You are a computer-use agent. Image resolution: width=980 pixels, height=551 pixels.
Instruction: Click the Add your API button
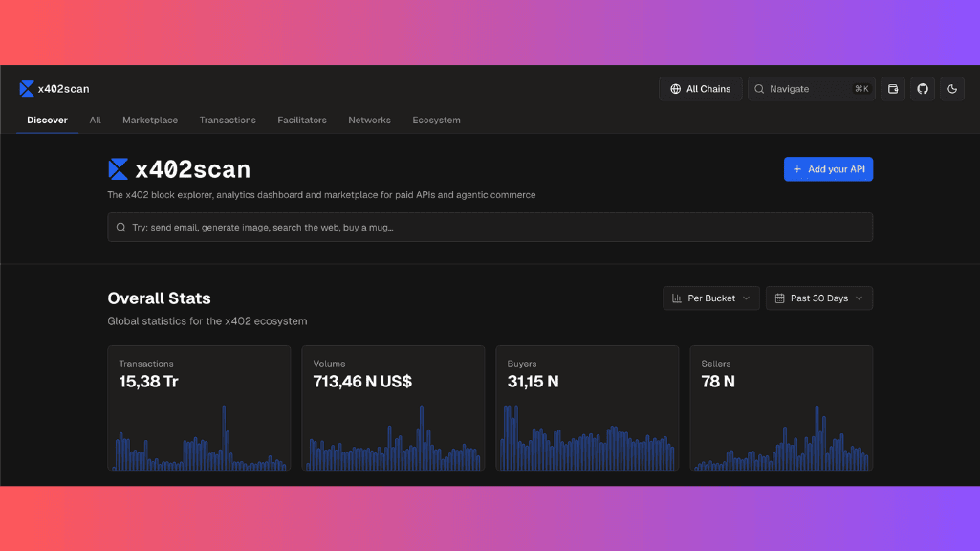click(x=828, y=169)
